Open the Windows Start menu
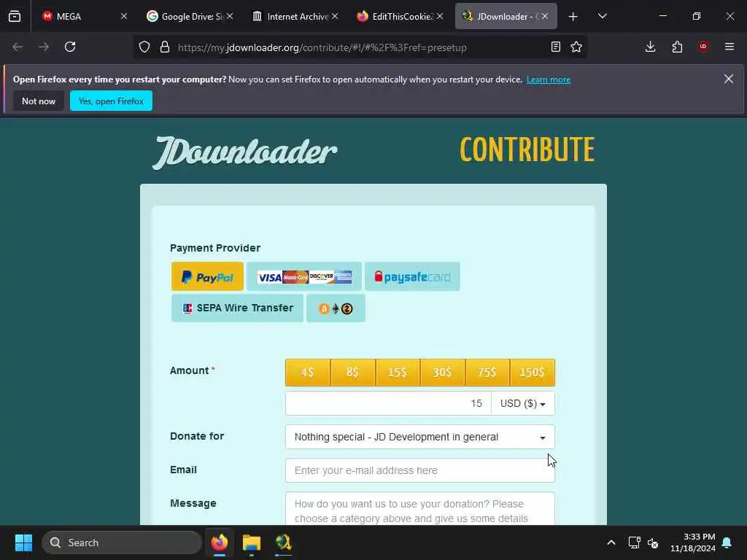This screenshot has width=747, height=560. [x=23, y=542]
